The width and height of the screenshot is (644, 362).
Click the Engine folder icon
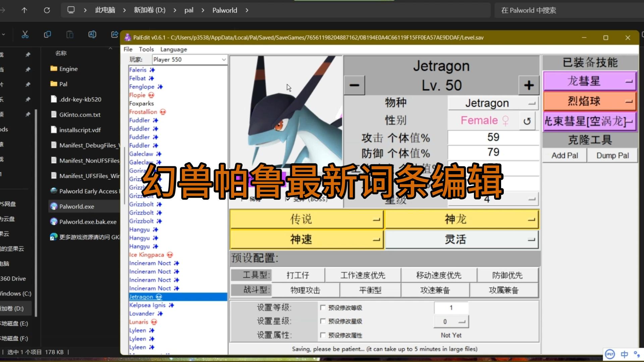[x=54, y=69]
